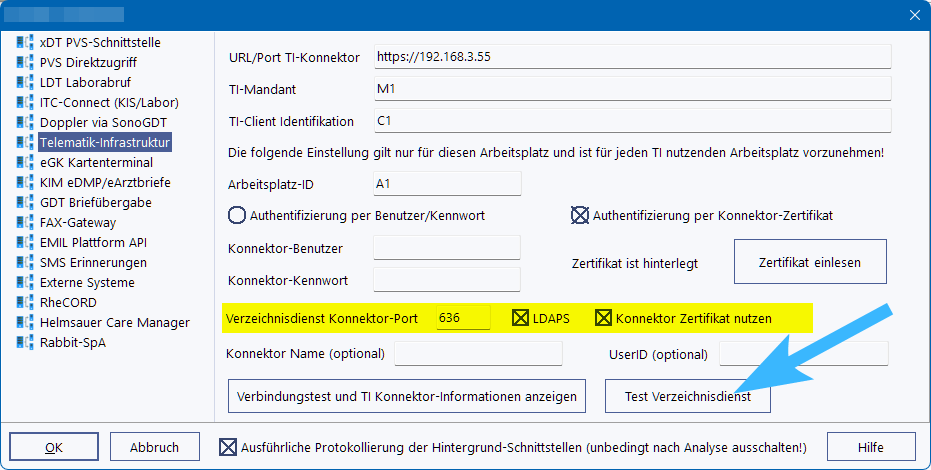The image size is (931, 470).
Task: Select Authentifizierung per Benutzer/Kennwort option
Action: (237, 214)
